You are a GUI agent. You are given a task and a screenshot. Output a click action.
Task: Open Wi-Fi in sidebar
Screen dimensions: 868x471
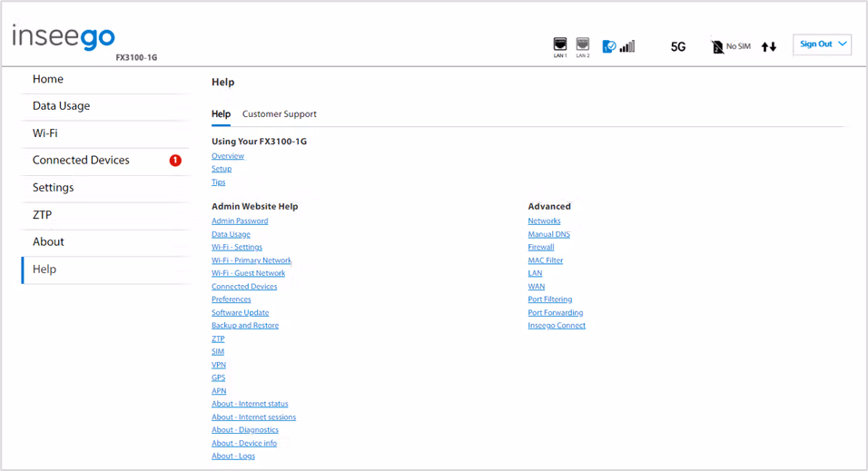(x=105, y=133)
